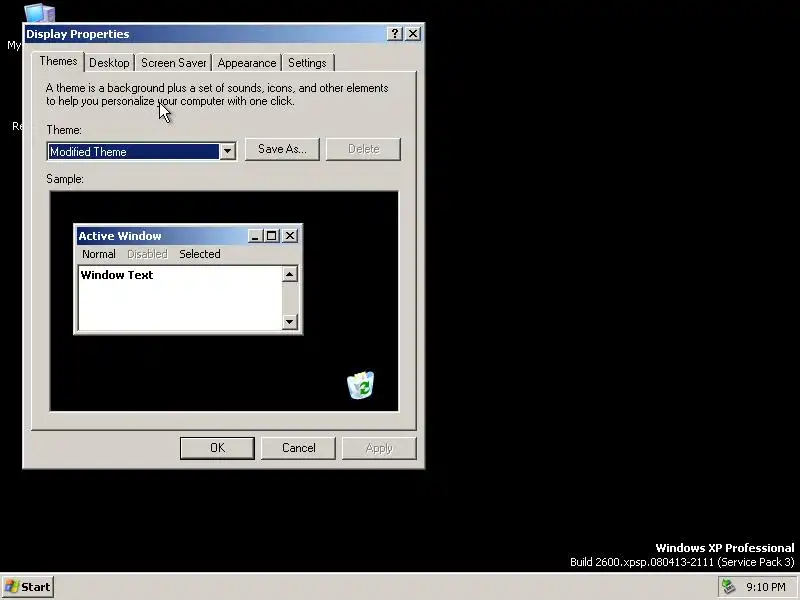Confirm with the OK button
The width and height of the screenshot is (800, 600).
217,448
